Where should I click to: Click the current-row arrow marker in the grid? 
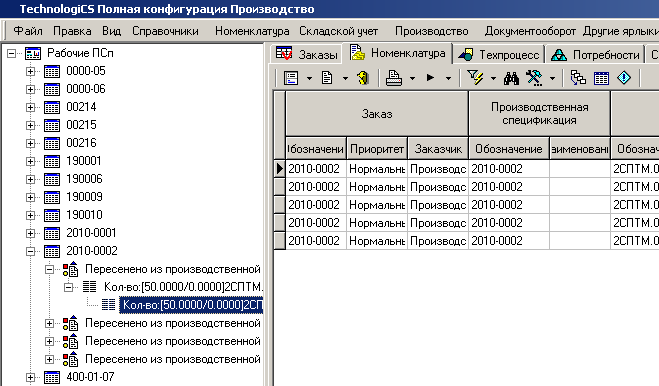click(280, 169)
